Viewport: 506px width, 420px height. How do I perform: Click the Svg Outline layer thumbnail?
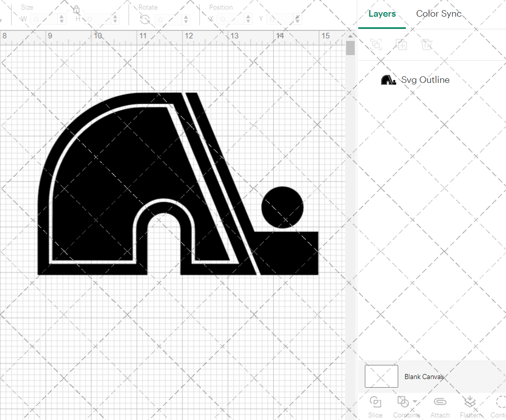[x=388, y=80]
